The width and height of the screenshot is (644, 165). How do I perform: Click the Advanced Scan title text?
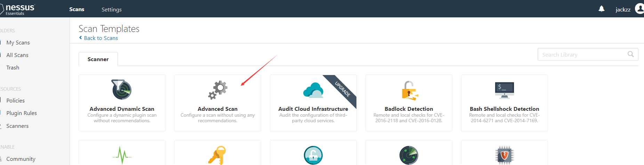[x=218, y=109]
